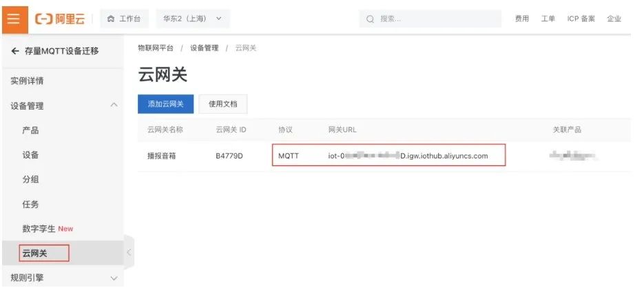Open the 华东2（上海）region dropdown
Screen dimensions: 644x299
(193, 19)
